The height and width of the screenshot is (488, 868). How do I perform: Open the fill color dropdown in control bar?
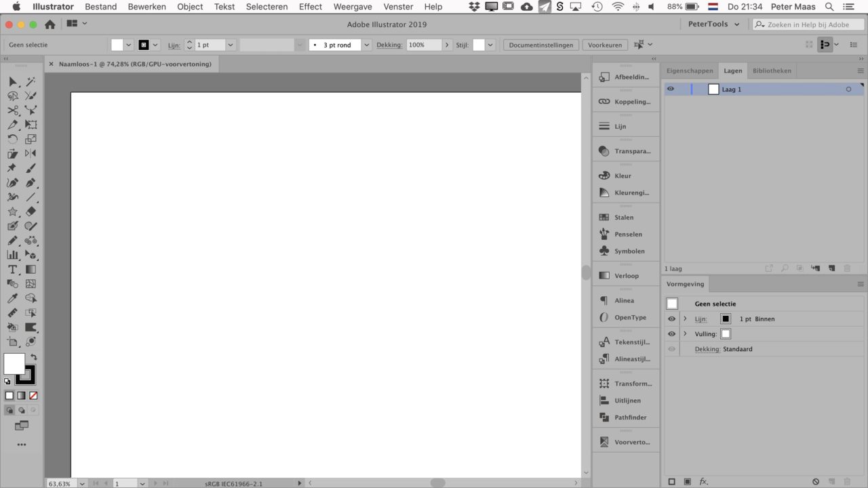coord(128,45)
